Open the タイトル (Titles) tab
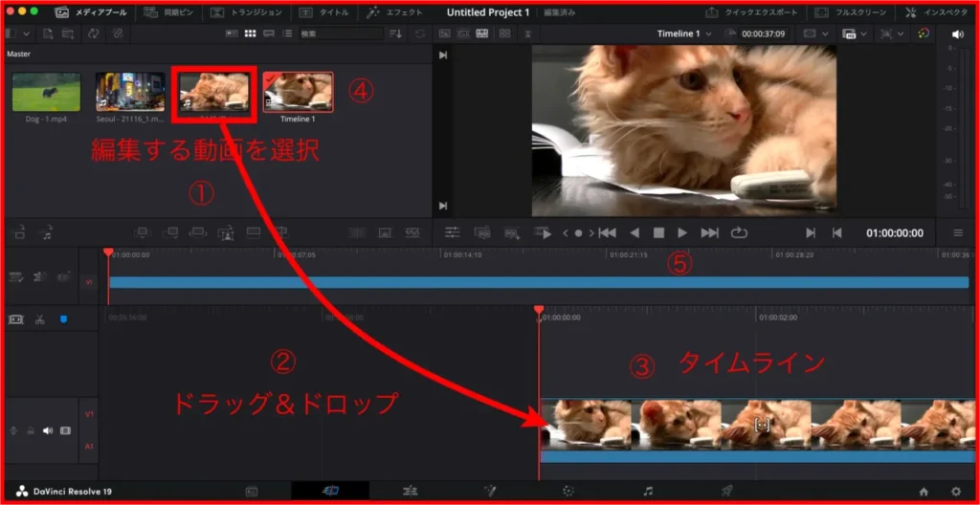The height and width of the screenshot is (505, 980). 323,12
